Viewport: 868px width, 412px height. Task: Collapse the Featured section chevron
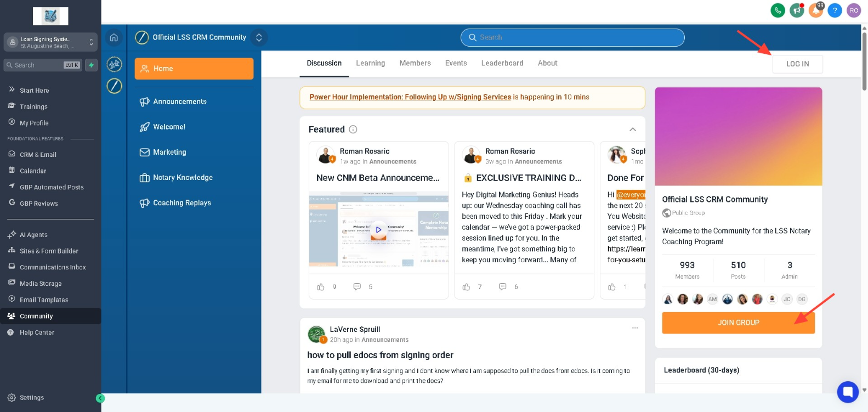[x=633, y=129]
